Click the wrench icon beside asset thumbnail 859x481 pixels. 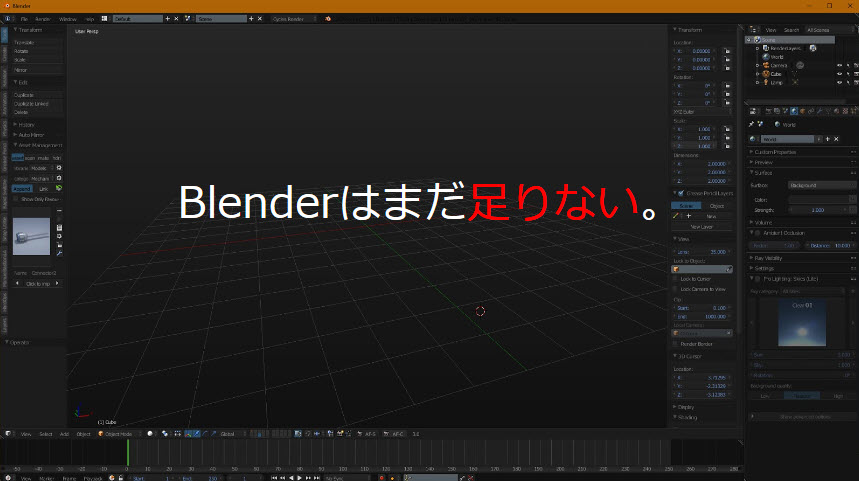click(x=59, y=254)
